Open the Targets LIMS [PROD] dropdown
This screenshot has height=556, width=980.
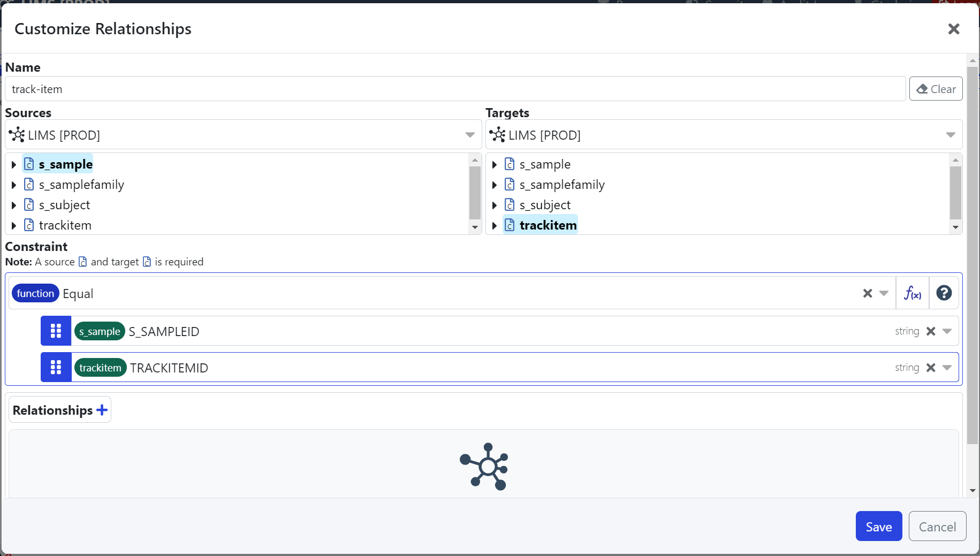pyautogui.click(x=950, y=135)
